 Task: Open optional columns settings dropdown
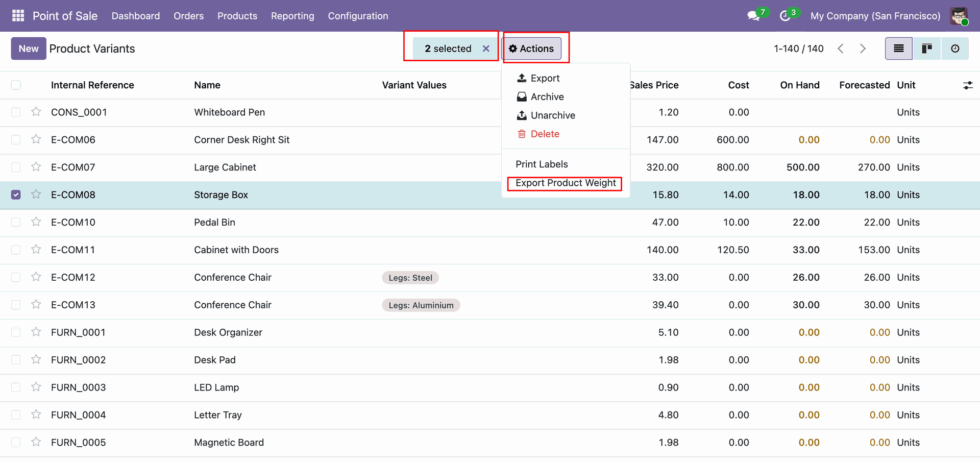coord(967,85)
